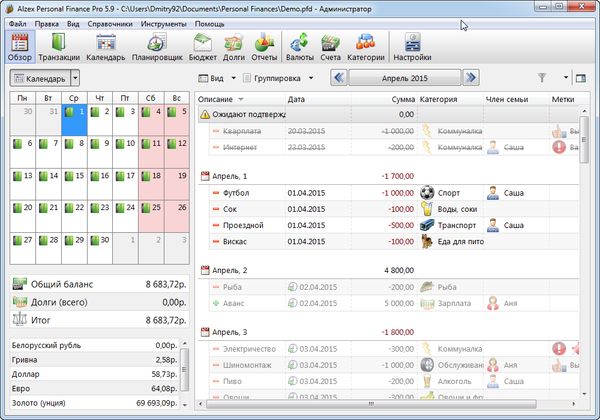Click the scales icon next to Итог
This screenshot has width=600, height=420.
[20, 319]
